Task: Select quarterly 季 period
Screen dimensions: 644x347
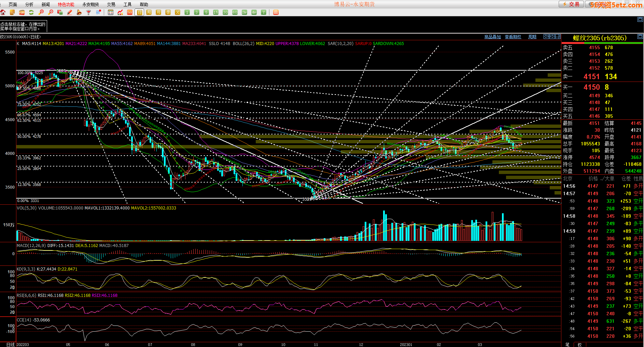Action: click(x=168, y=12)
